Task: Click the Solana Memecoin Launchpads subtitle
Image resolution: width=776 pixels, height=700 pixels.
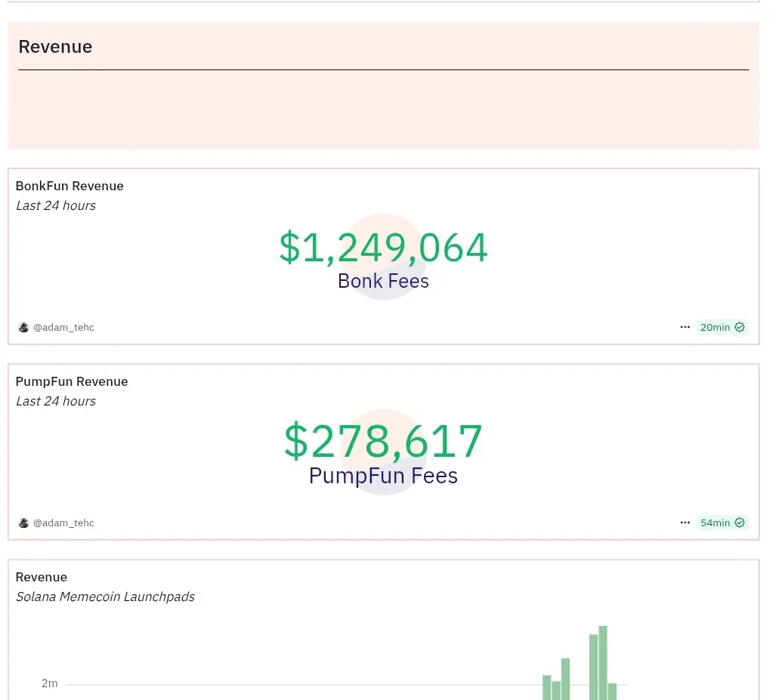Action: (106, 597)
